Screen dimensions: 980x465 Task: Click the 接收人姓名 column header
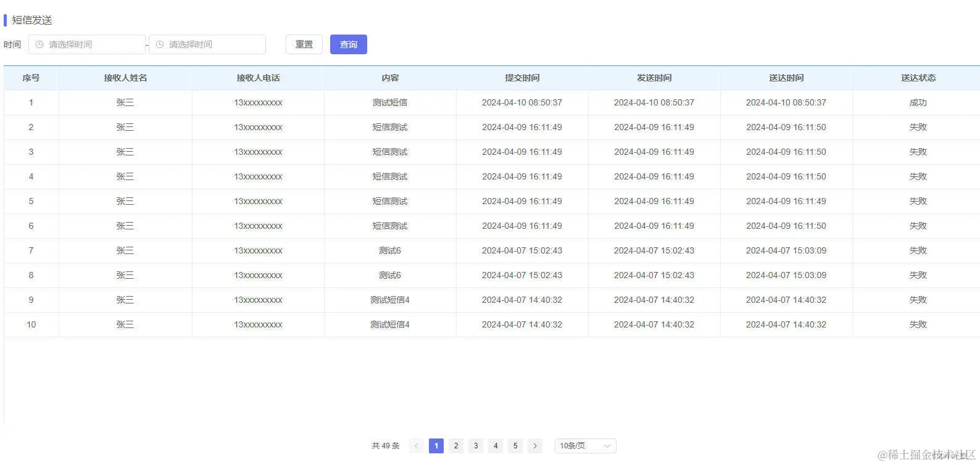tap(125, 78)
